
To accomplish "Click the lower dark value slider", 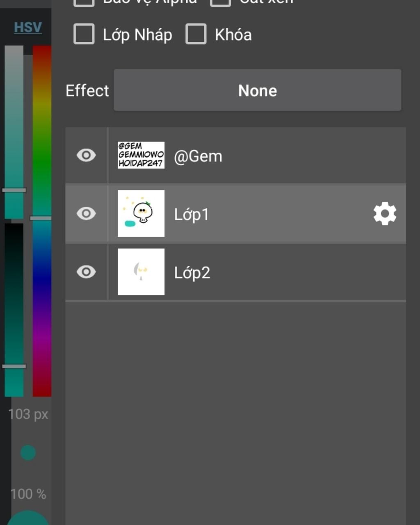I will (14, 310).
